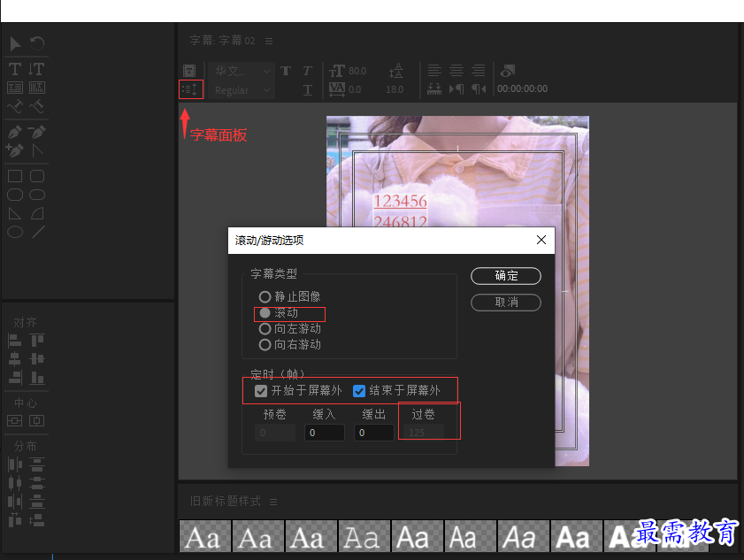
Task: Click New Title Based on Current icon
Action: click(189, 71)
